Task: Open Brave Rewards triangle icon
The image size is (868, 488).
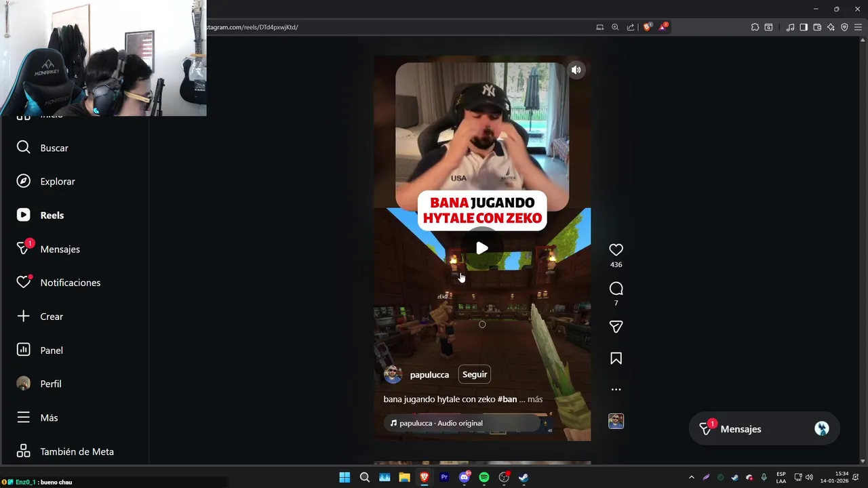Action: (663, 27)
